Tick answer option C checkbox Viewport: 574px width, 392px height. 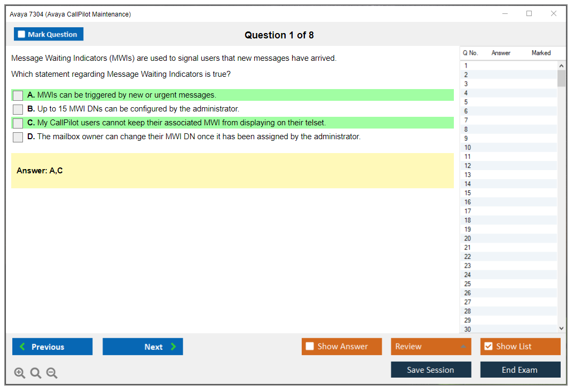[18, 123]
